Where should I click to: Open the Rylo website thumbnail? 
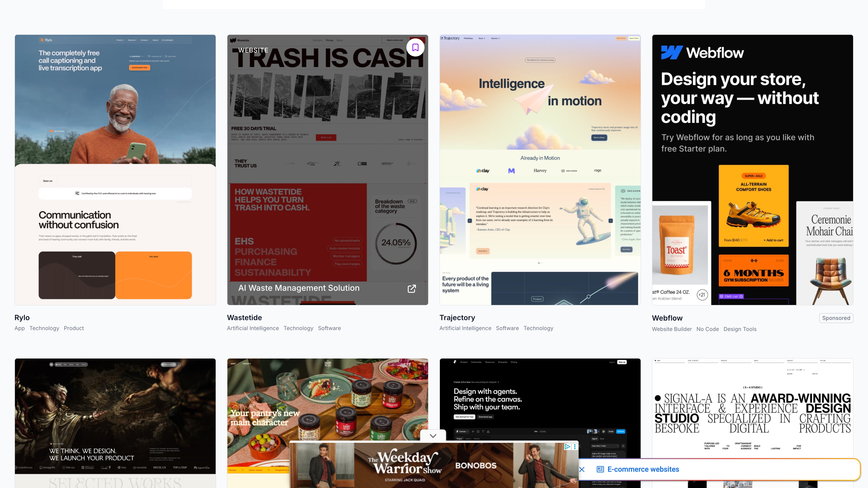point(115,170)
